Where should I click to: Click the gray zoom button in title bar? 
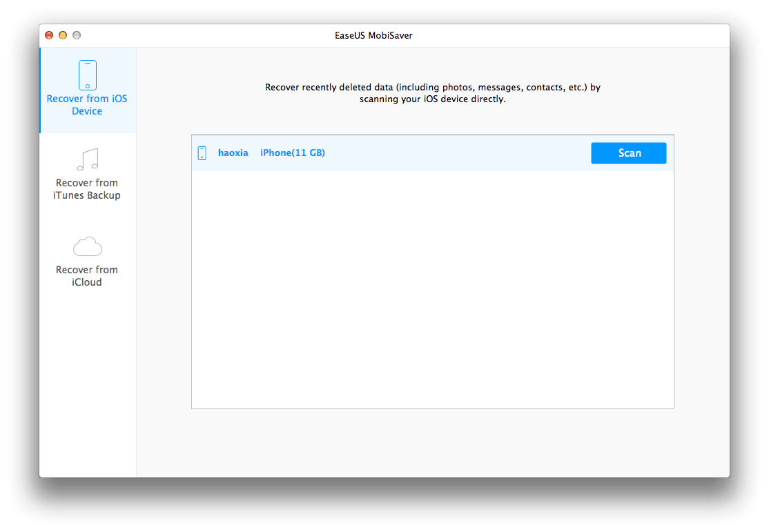pyautogui.click(x=77, y=35)
